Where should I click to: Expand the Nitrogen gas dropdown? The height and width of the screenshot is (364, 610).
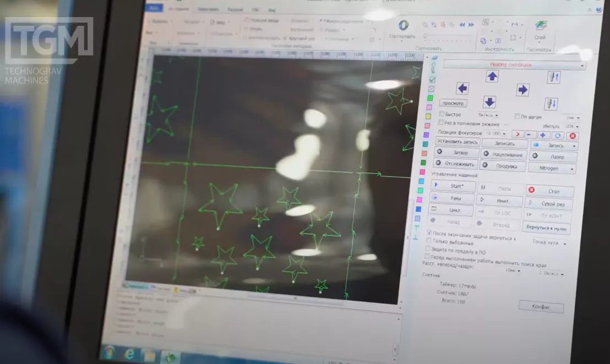pos(552,168)
